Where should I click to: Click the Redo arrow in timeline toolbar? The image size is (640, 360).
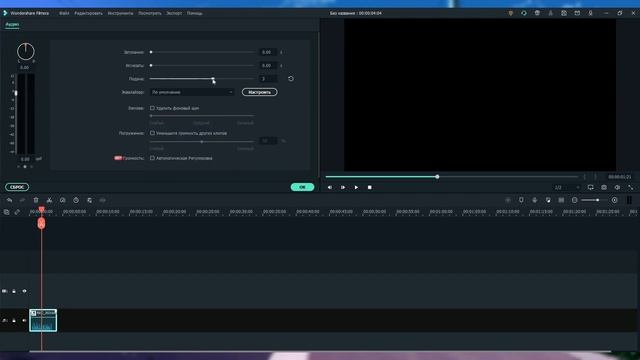[22, 200]
